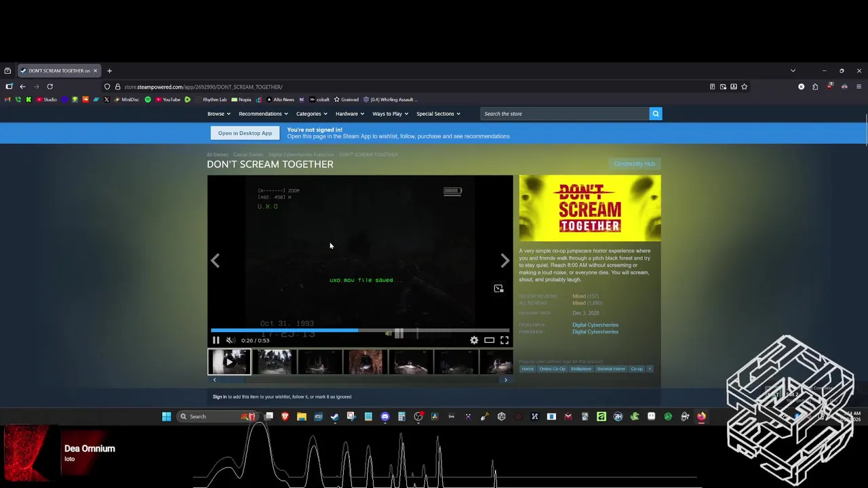Image resolution: width=868 pixels, height=488 pixels.
Task: Add a tag with plus button
Action: [x=649, y=369]
